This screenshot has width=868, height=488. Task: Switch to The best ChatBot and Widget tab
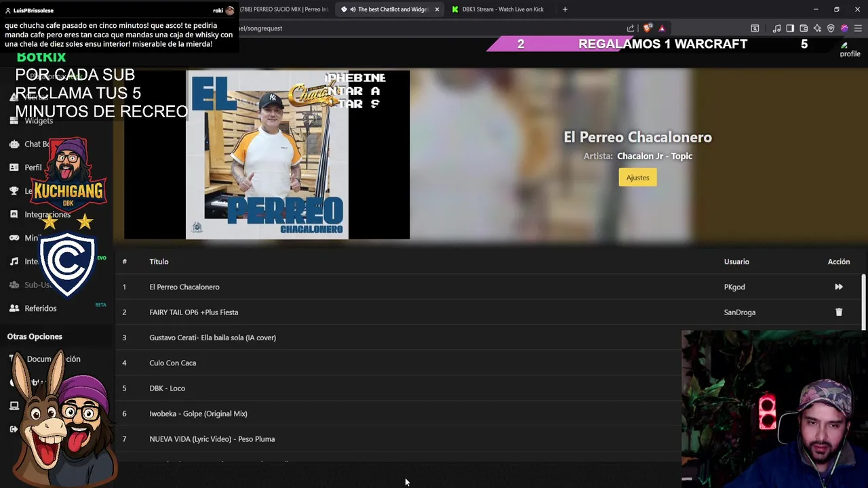(x=390, y=9)
